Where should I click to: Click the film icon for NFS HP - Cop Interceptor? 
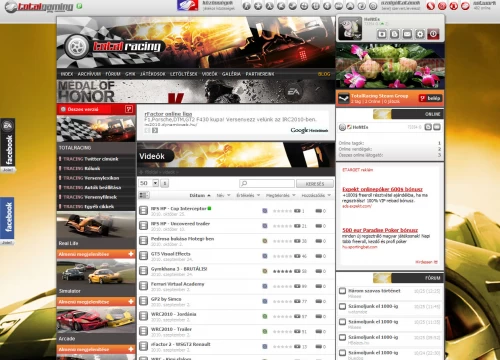click(143, 210)
